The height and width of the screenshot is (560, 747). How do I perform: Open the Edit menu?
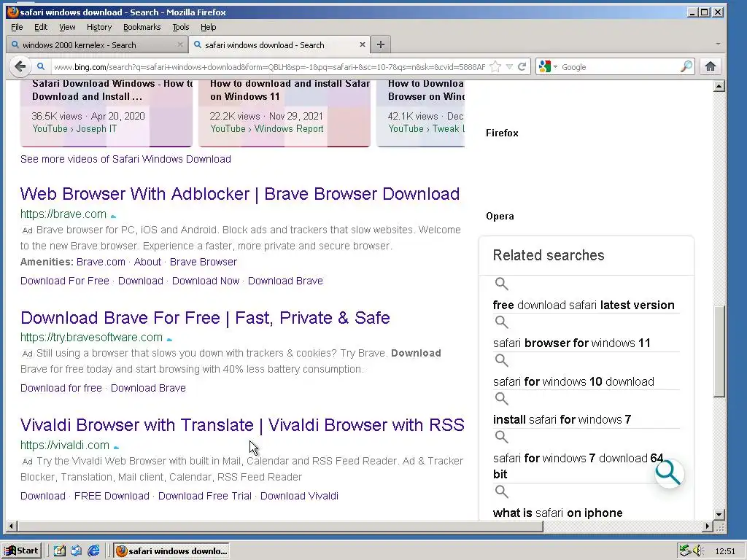coord(41,27)
